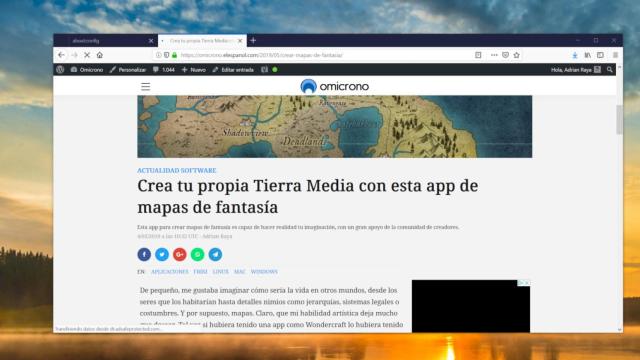Open Personalizar in the admin bar
The image size is (640, 360).
pos(127,70)
